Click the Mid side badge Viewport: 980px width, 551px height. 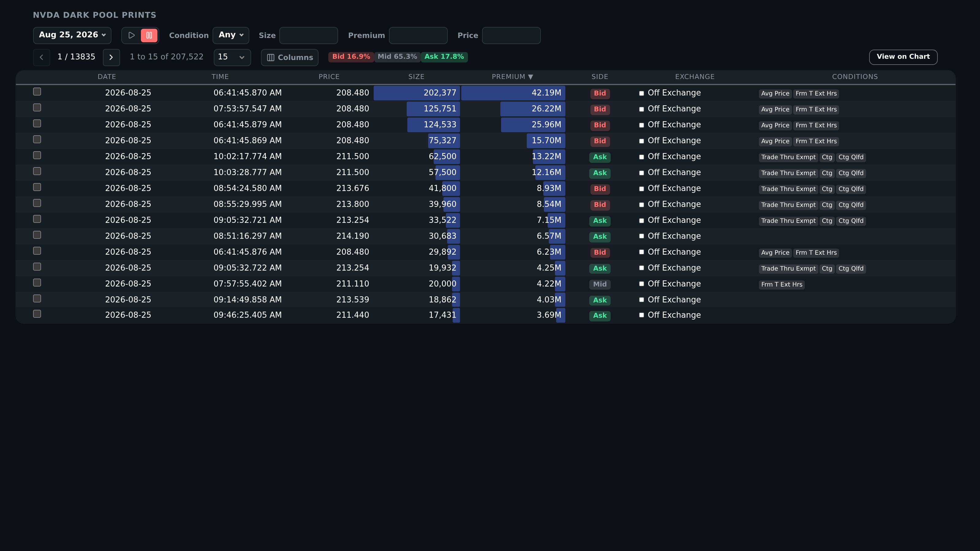click(600, 284)
